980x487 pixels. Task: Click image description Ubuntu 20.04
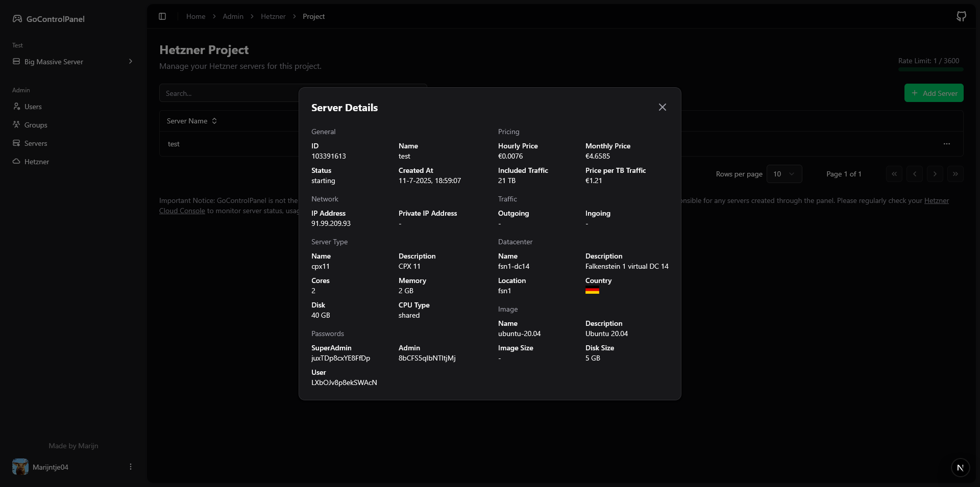(x=606, y=334)
